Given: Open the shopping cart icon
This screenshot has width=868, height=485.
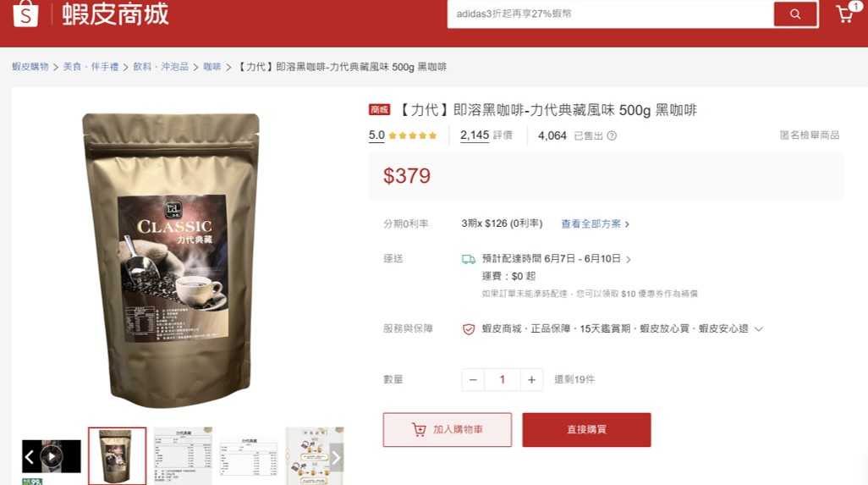Looking at the screenshot, I should click(x=845, y=14).
